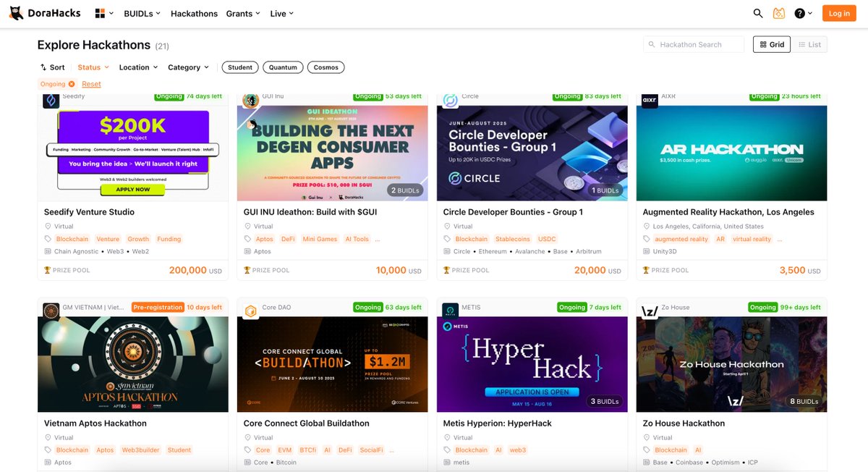Click the GUI Inu organizer avatar icon
Image resolution: width=868 pixels, height=472 pixels.
pos(250,100)
